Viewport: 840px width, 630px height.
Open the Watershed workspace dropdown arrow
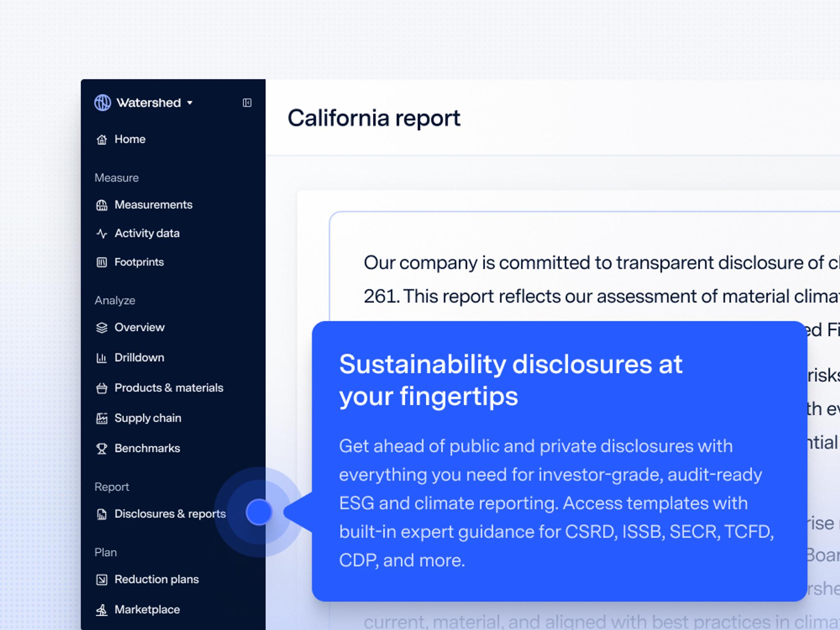point(190,103)
